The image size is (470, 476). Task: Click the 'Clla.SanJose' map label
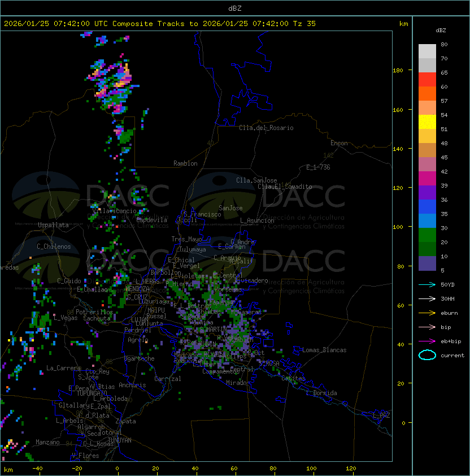point(256,180)
